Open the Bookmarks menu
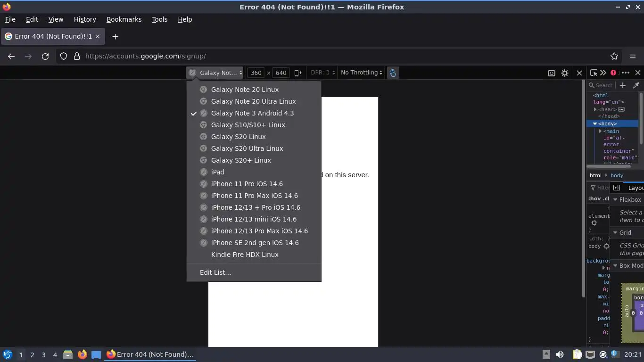 pos(124,19)
